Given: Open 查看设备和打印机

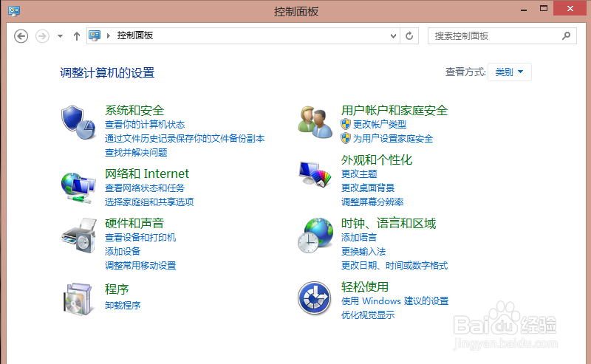Looking at the screenshot, I should [140, 237].
